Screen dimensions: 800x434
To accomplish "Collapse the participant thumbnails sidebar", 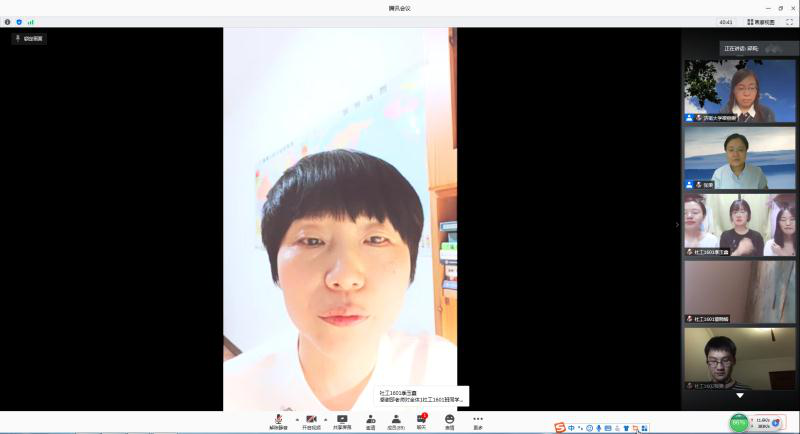I will click(677, 224).
